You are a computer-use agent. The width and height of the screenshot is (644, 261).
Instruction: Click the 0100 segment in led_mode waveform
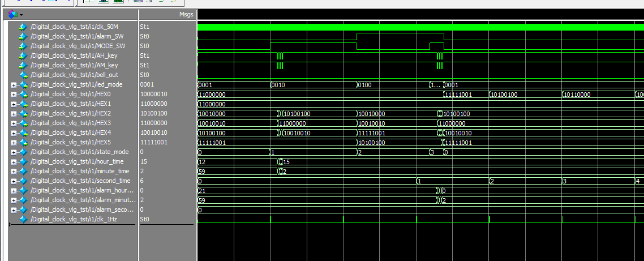coord(365,85)
